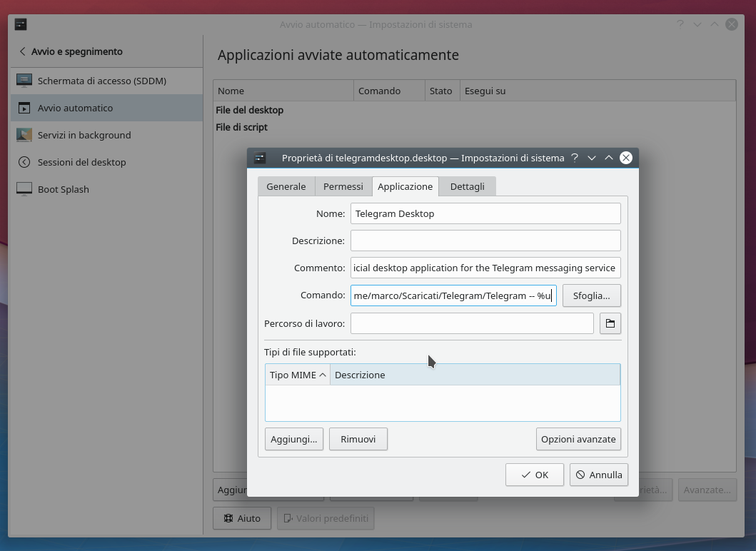Image resolution: width=756 pixels, height=551 pixels.
Task: Close the telegramdesktop properties dialog
Action: (626, 158)
